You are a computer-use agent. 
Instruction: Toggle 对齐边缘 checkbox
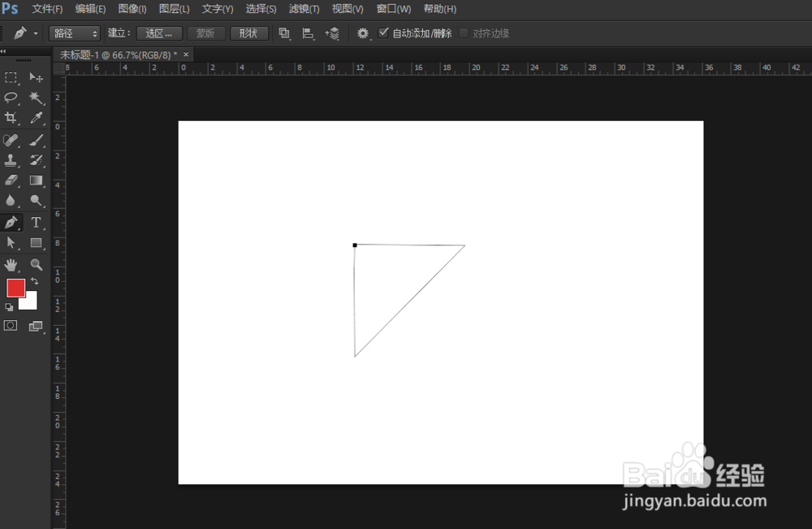pos(464,33)
